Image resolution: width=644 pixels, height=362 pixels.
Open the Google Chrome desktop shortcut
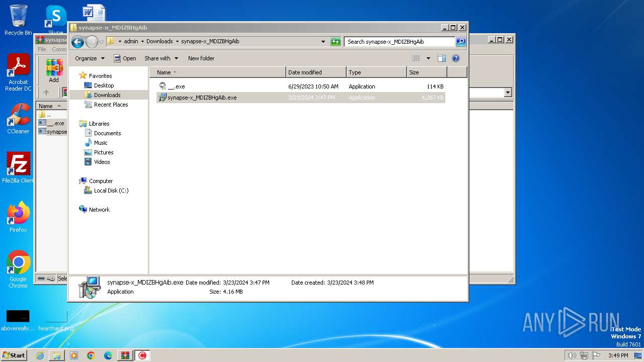click(18, 269)
